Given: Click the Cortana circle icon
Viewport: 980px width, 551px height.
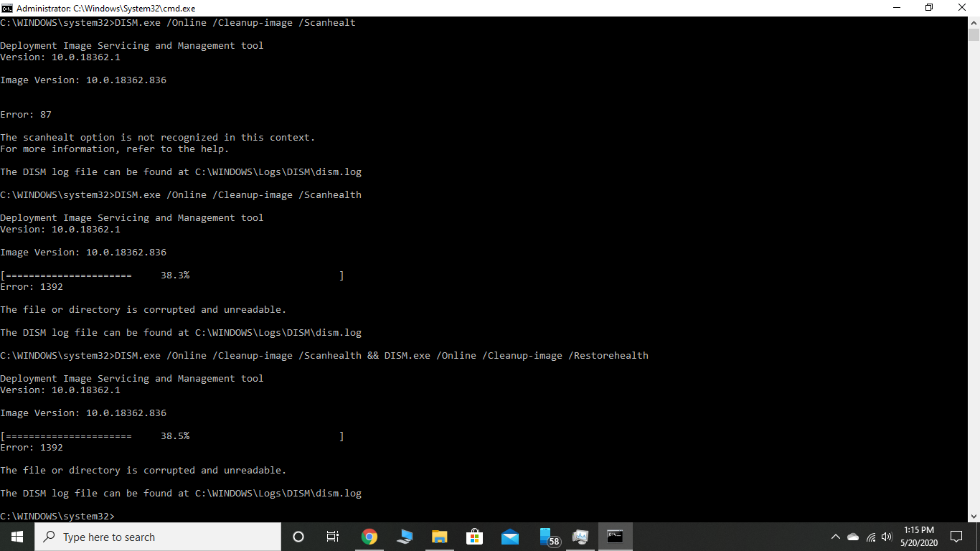Looking at the screenshot, I should [298, 537].
